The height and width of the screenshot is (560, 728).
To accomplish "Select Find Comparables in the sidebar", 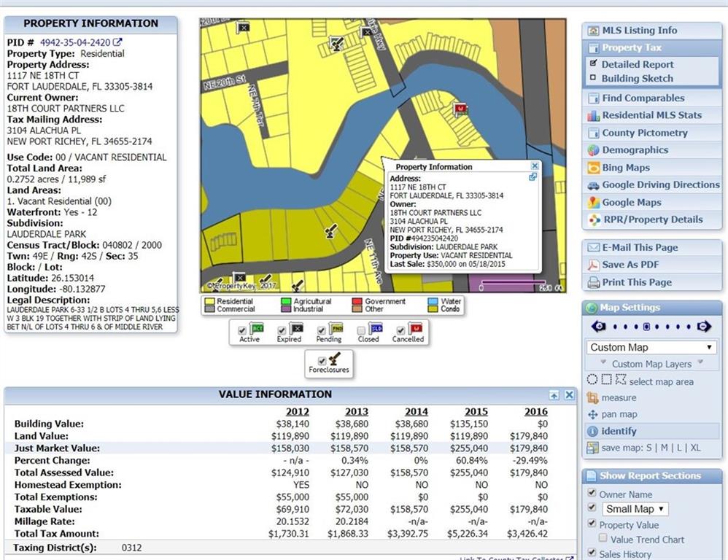I will [643, 98].
